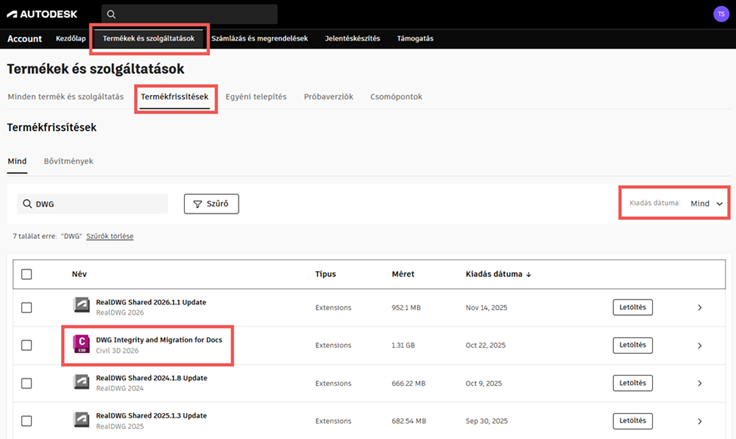Click the RealDWG Shared 2026.1.1 Update product icon
This screenshot has height=439, width=736.
pyautogui.click(x=81, y=305)
